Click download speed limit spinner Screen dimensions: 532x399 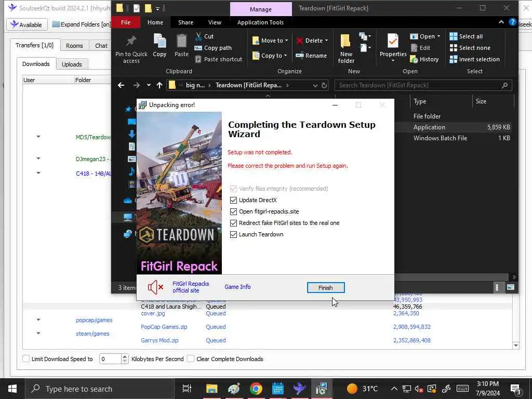[125, 358]
